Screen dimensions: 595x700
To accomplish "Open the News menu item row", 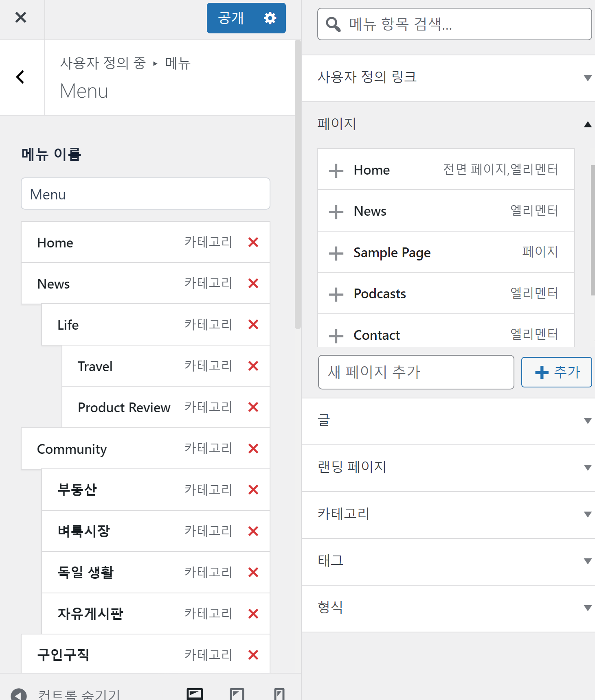I will tap(145, 283).
